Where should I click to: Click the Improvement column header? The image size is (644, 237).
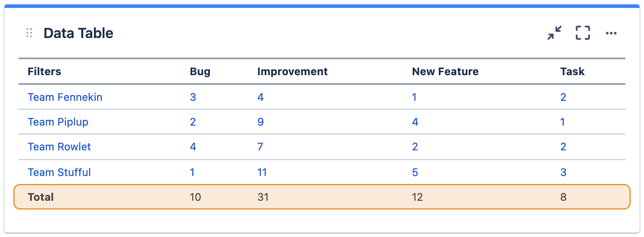[292, 72]
